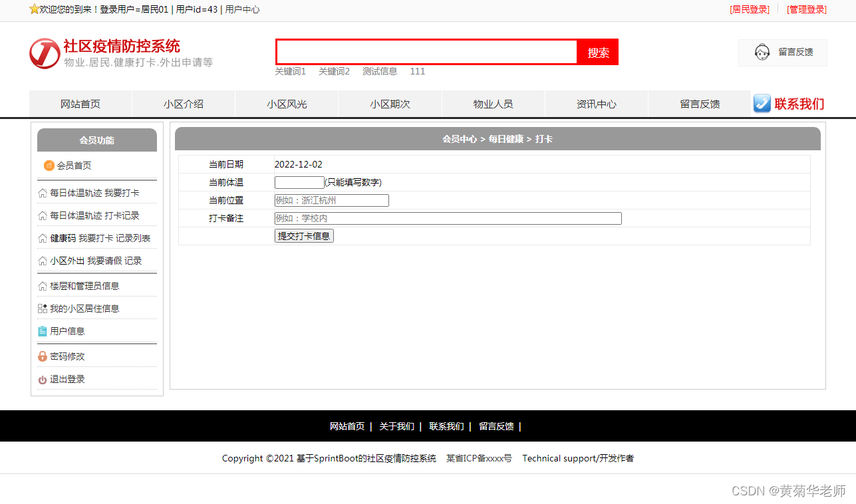Click the gold star welcome icon
The height and width of the screenshot is (504, 856).
[34, 9]
